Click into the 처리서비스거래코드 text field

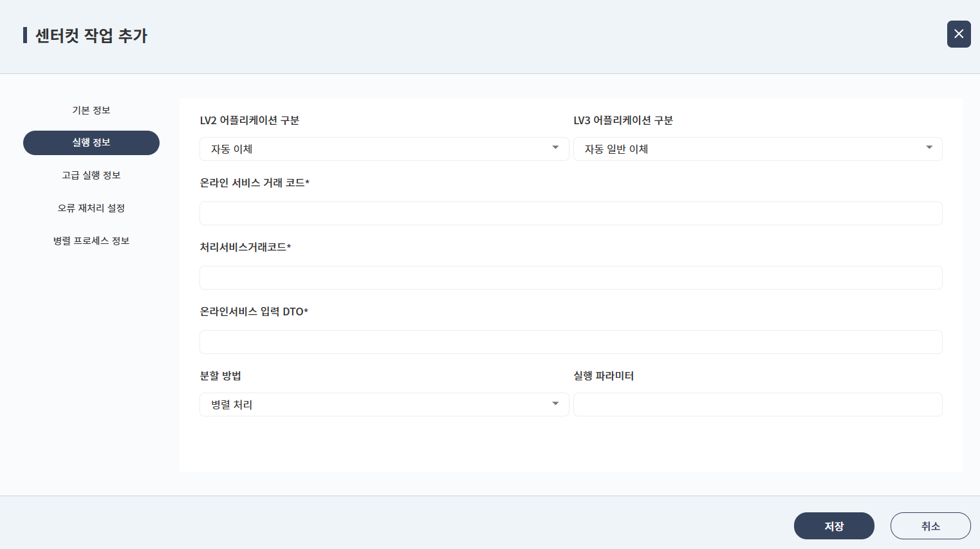coord(570,277)
